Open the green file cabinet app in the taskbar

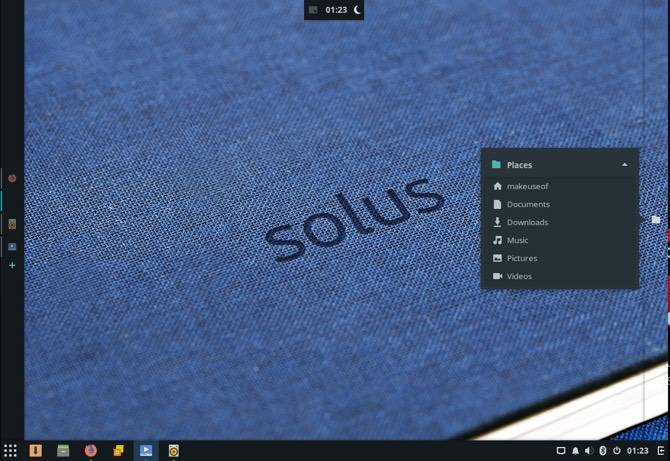63,450
